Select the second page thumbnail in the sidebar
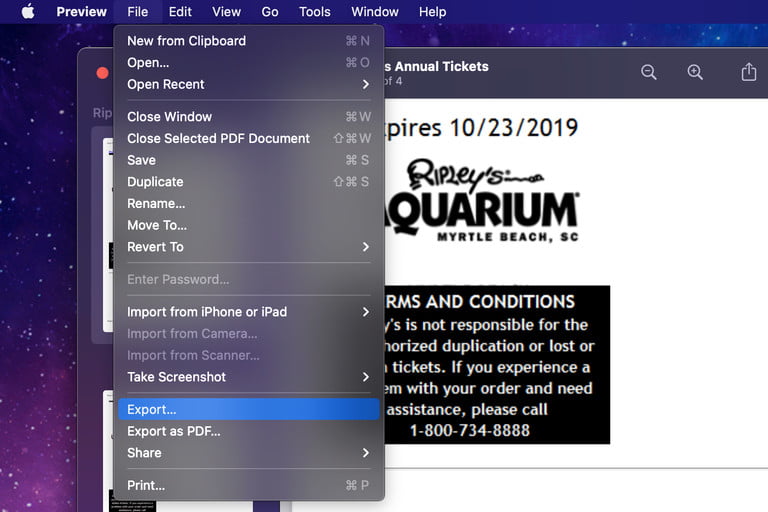 pyautogui.click(x=108, y=451)
